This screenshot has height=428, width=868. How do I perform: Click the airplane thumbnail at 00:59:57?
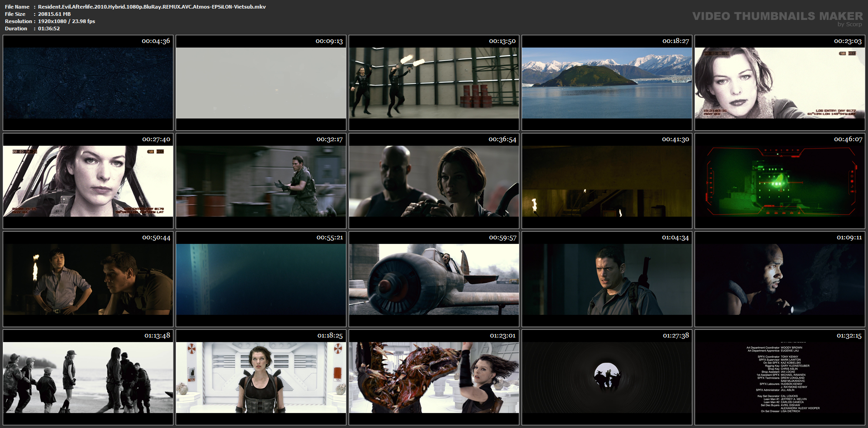tap(434, 279)
